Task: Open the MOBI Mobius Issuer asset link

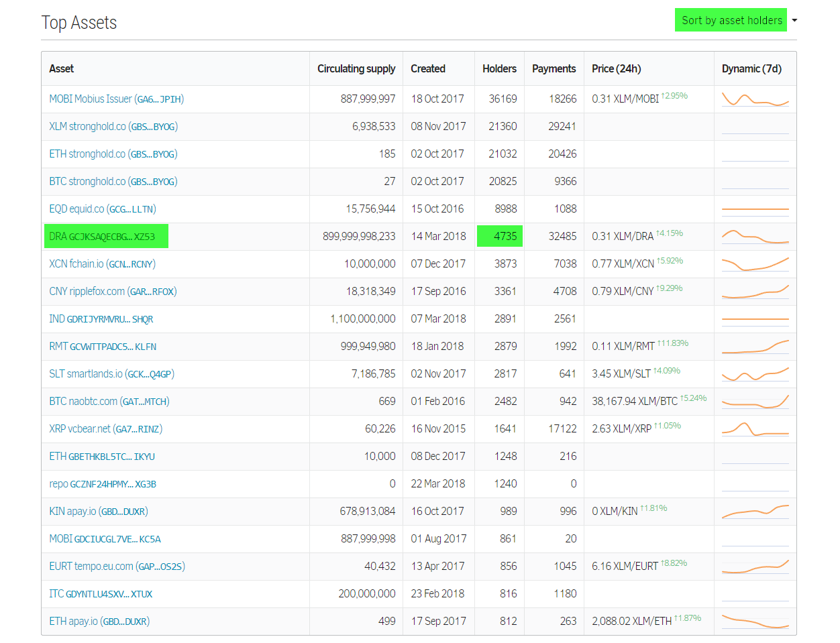Action: point(116,99)
